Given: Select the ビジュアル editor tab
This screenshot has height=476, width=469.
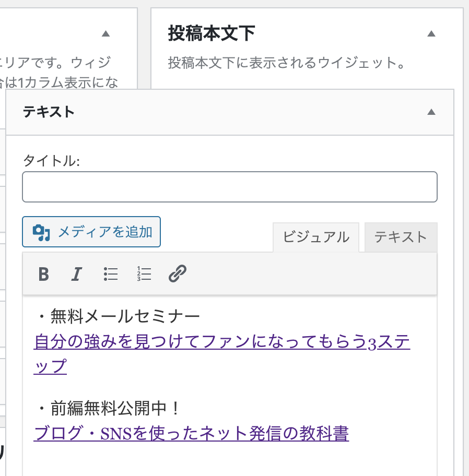Looking at the screenshot, I should tap(315, 237).
